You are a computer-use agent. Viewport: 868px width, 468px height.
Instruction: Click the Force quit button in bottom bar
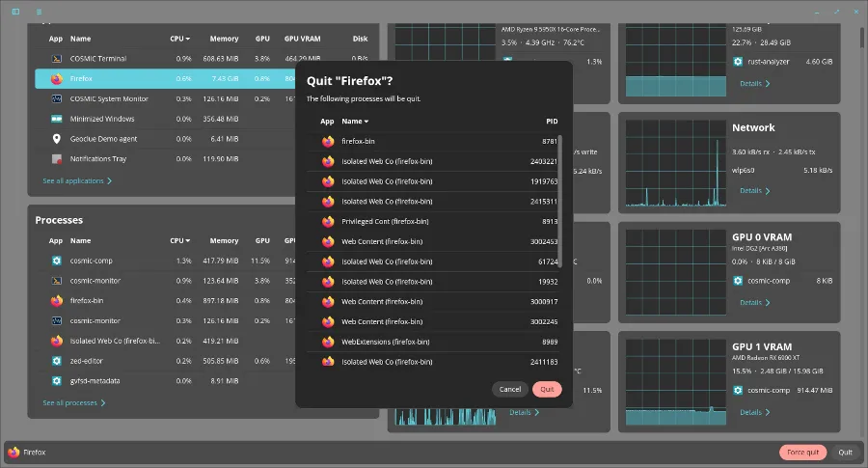pos(802,453)
